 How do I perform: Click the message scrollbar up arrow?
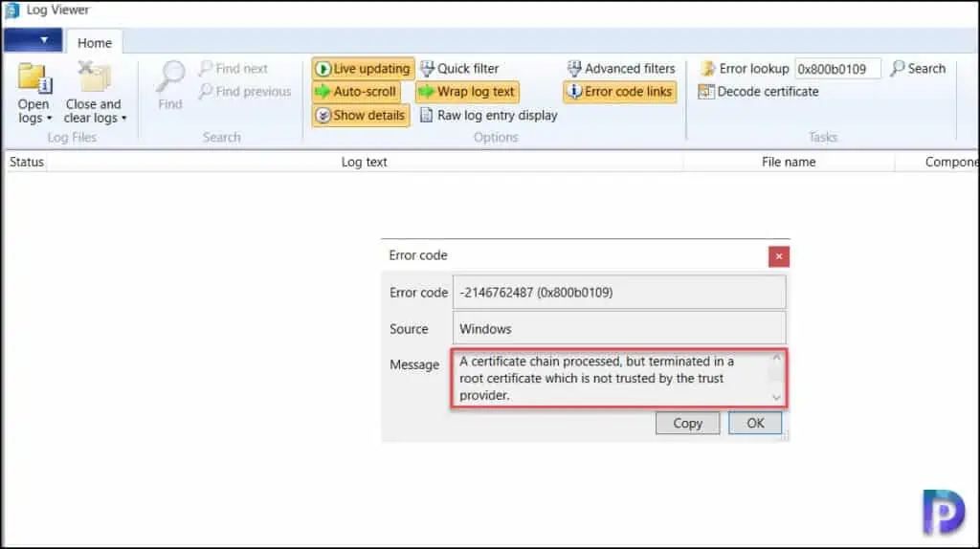pos(776,358)
